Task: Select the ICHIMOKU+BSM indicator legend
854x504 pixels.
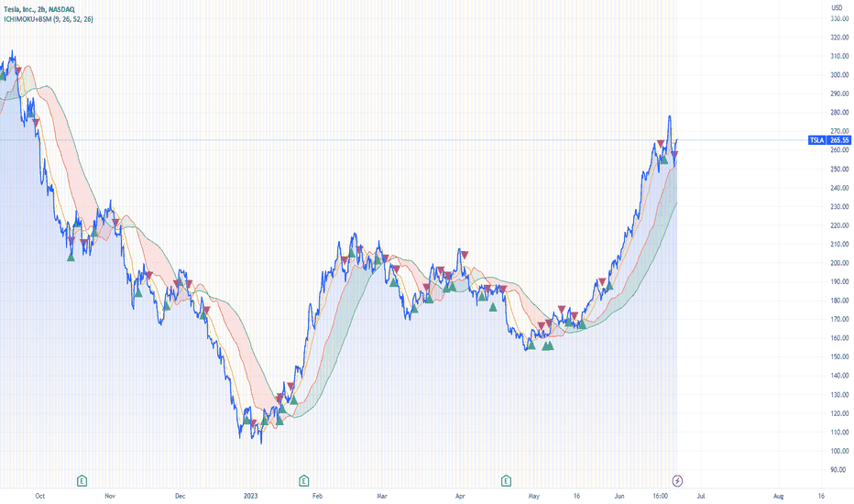Action: pos(49,19)
